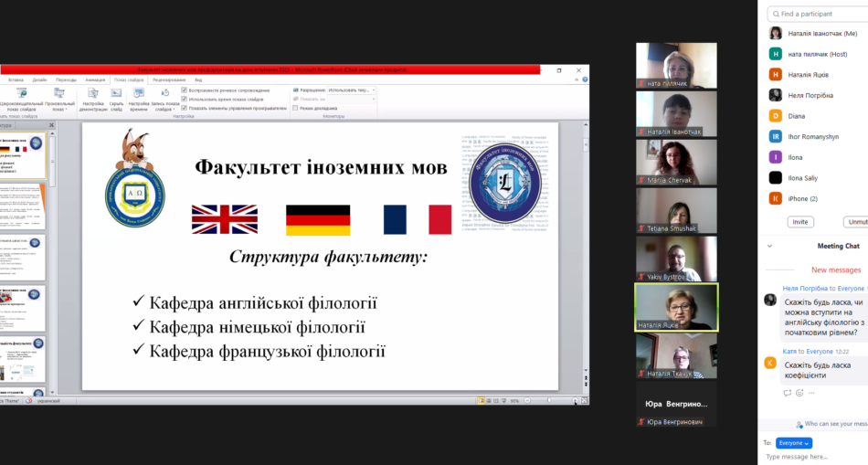Enable Режим докладчика checkbox

pos(295,108)
